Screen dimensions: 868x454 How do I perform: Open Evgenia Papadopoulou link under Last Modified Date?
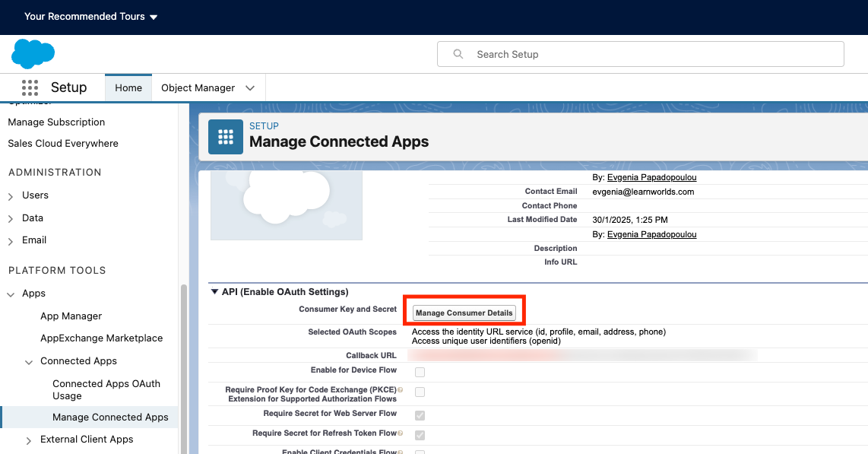651,234
